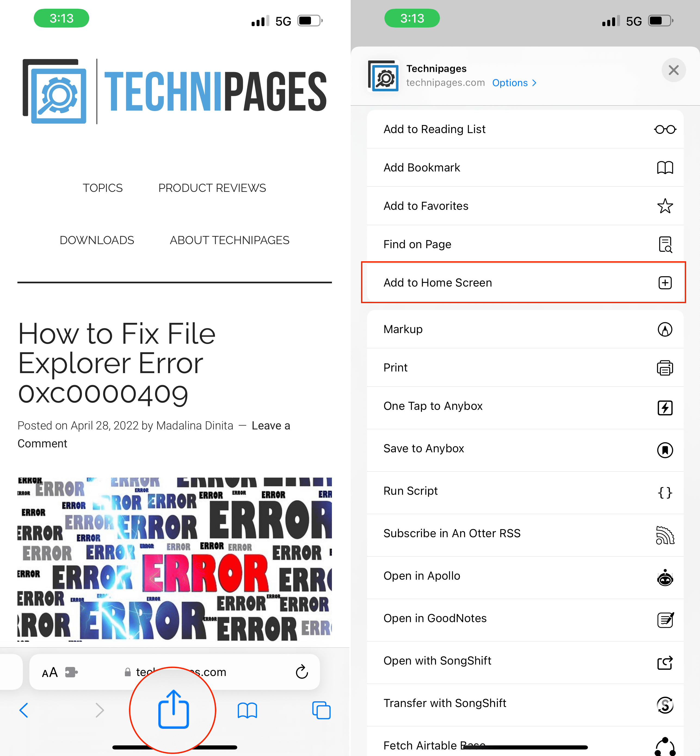Viewport: 700px width, 756px height.
Task: Tap the green 3:13 time pill on left
Action: 61,18
